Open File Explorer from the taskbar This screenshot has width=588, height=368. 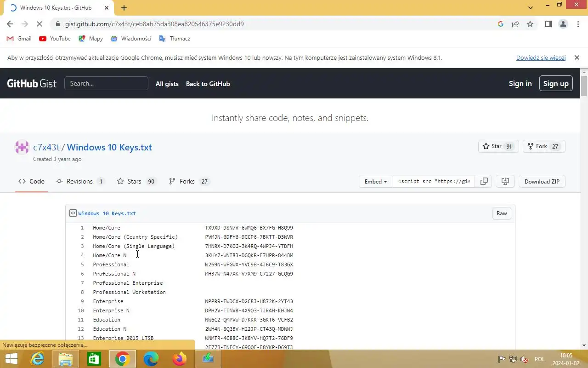pyautogui.click(x=66, y=359)
